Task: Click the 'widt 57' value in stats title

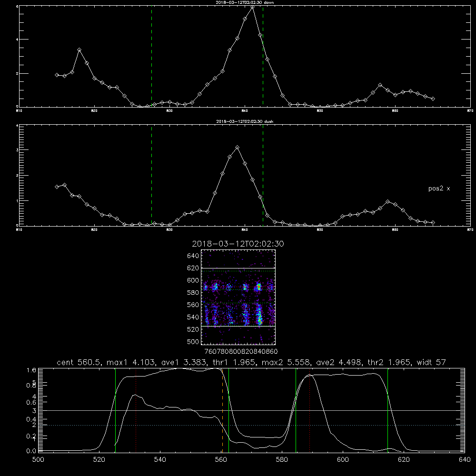Action: 431,362
